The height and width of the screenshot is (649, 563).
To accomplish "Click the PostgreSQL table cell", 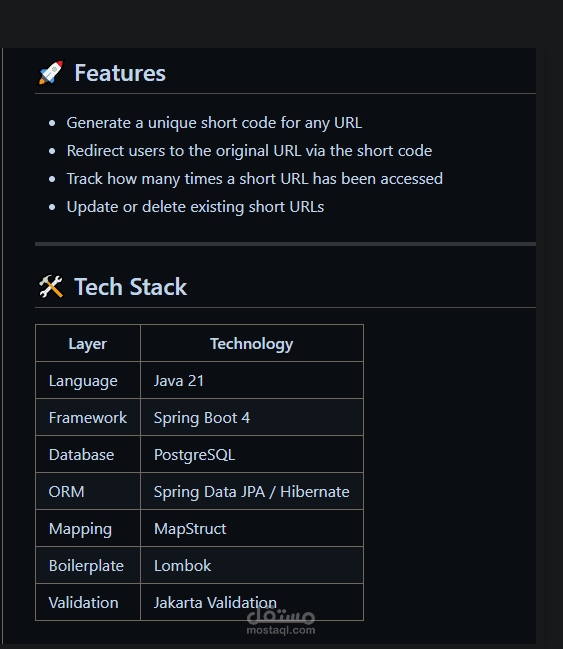I will pos(252,454).
